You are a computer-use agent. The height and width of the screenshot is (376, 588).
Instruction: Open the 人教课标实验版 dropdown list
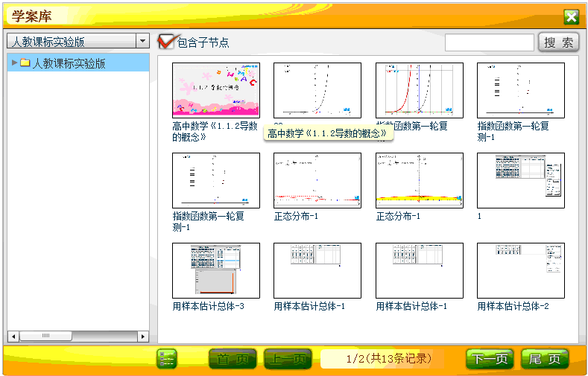(142, 41)
